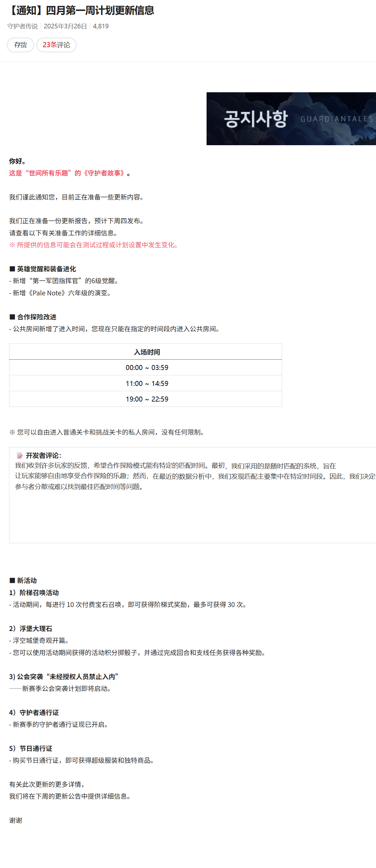Click the 浮堡大理石 heading
This screenshot has width=376, height=868.
point(31,629)
